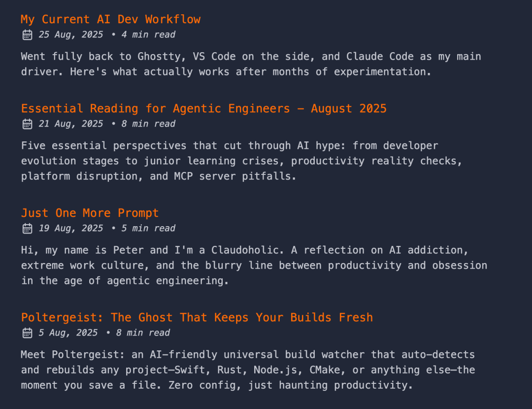Screen dimensions: 532x409
Task: Click "8 min read" under Essential Reading post
Action: (x=148, y=124)
